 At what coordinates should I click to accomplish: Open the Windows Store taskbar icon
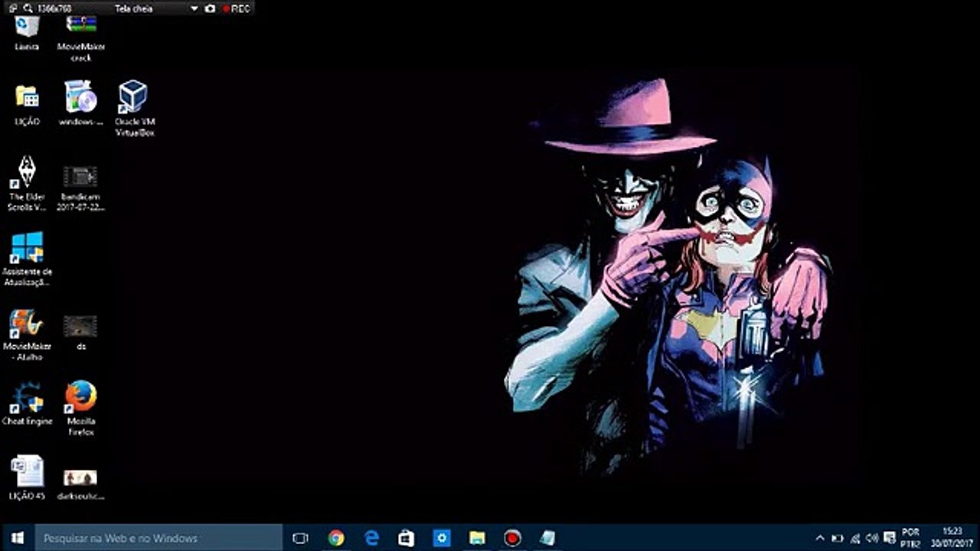click(407, 538)
